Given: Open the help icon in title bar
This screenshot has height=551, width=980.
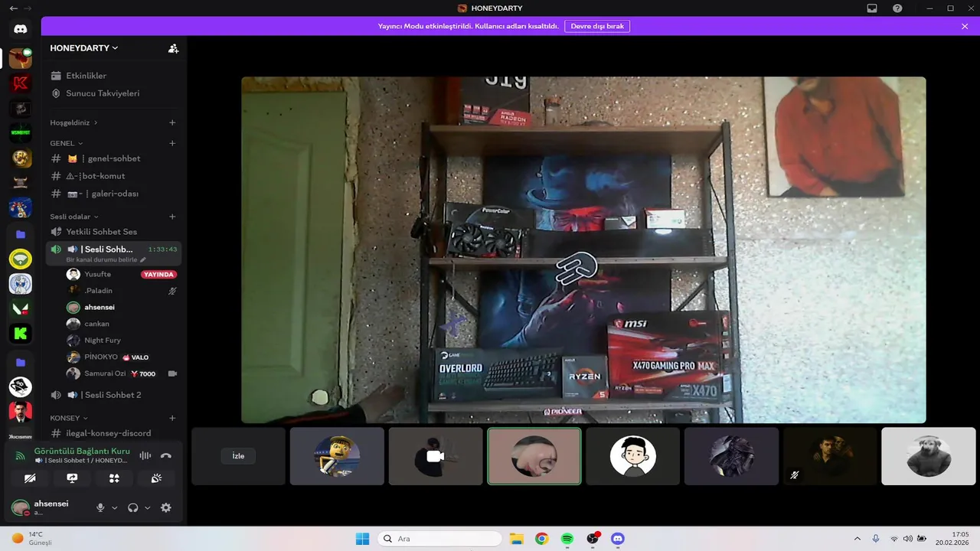Looking at the screenshot, I should point(897,8).
